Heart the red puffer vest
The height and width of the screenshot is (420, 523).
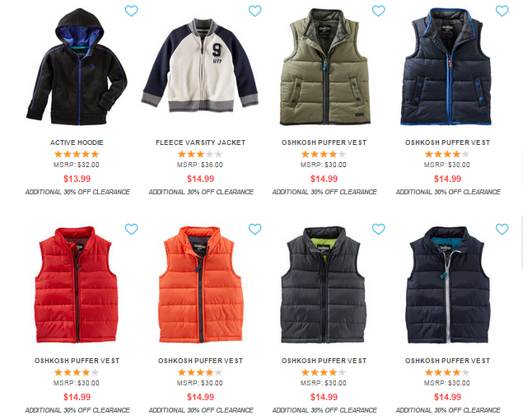pos(131,229)
